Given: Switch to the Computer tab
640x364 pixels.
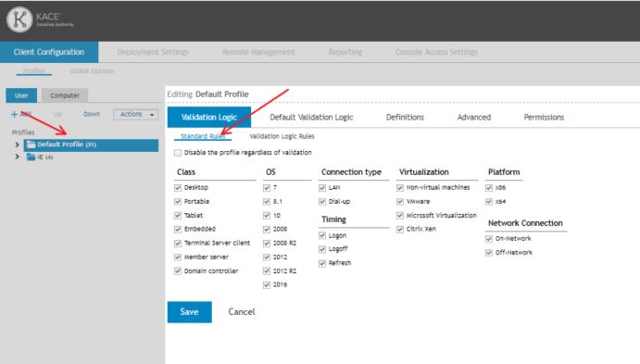Looking at the screenshot, I should point(65,95).
